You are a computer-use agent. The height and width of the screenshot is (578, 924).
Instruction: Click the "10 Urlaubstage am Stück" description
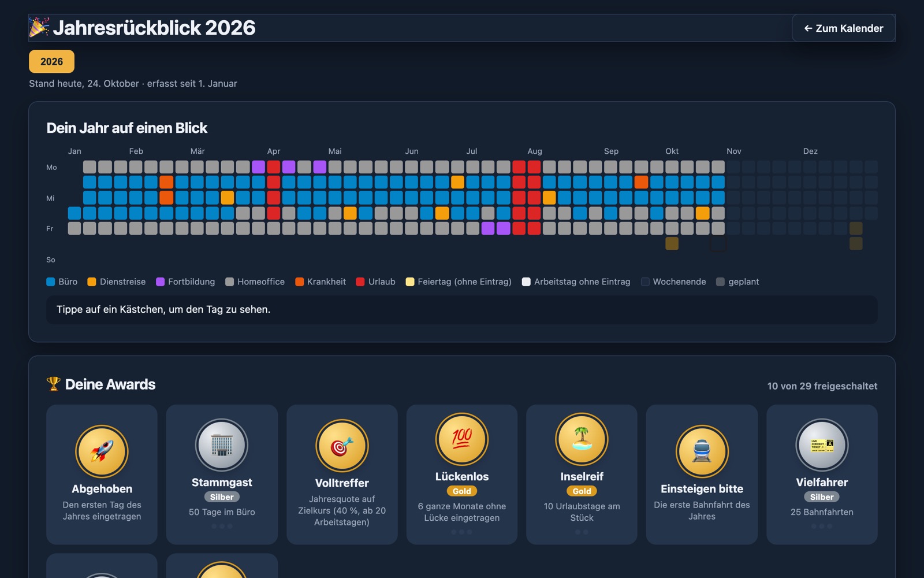582,512
